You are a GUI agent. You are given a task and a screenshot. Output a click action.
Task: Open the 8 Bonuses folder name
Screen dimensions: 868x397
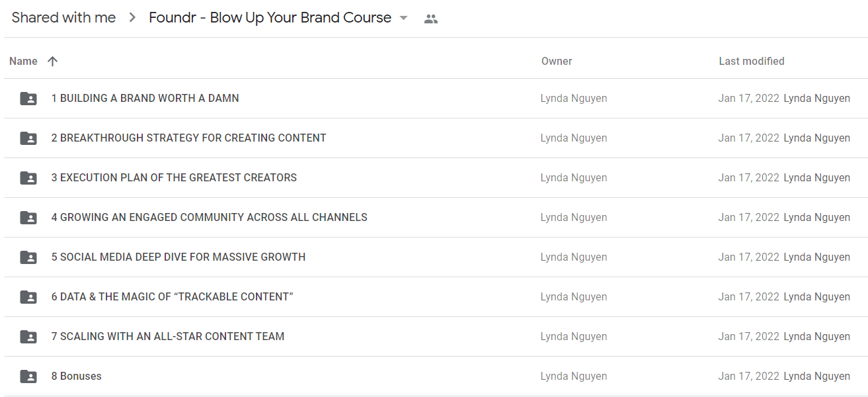[x=77, y=376]
